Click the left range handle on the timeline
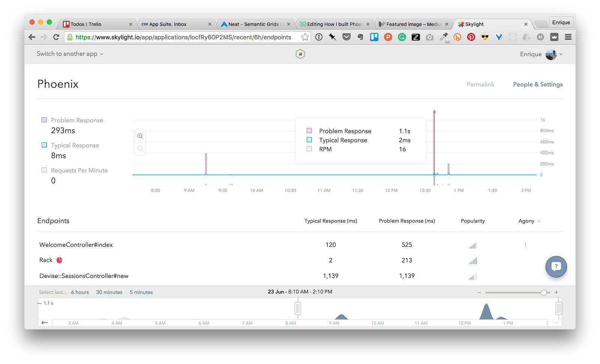 pos(298,309)
